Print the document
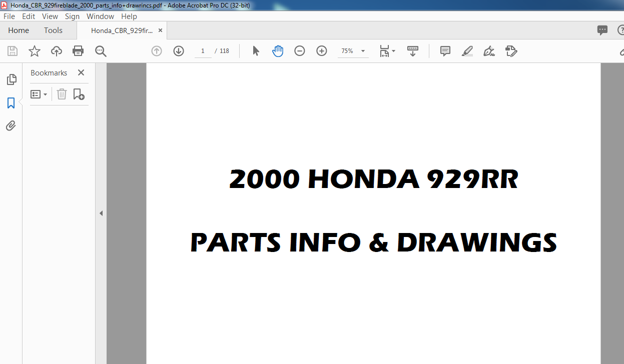Viewport: 624px width, 364px height. pos(78,51)
